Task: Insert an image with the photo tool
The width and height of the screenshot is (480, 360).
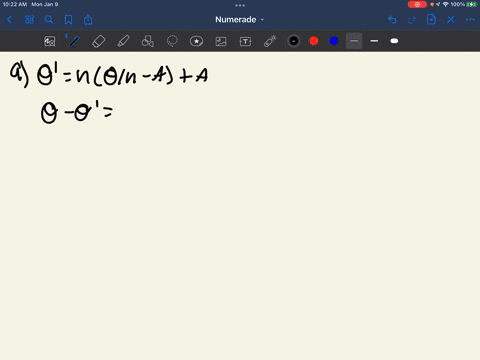Action: [221, 41]
